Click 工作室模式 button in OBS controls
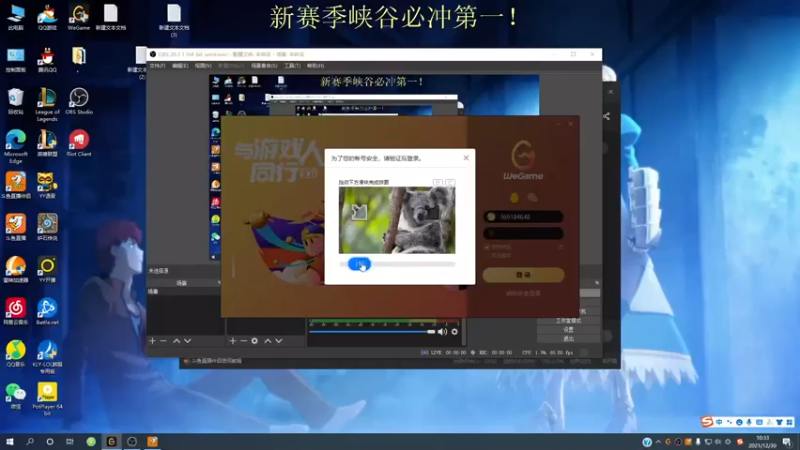 [568, 320]
